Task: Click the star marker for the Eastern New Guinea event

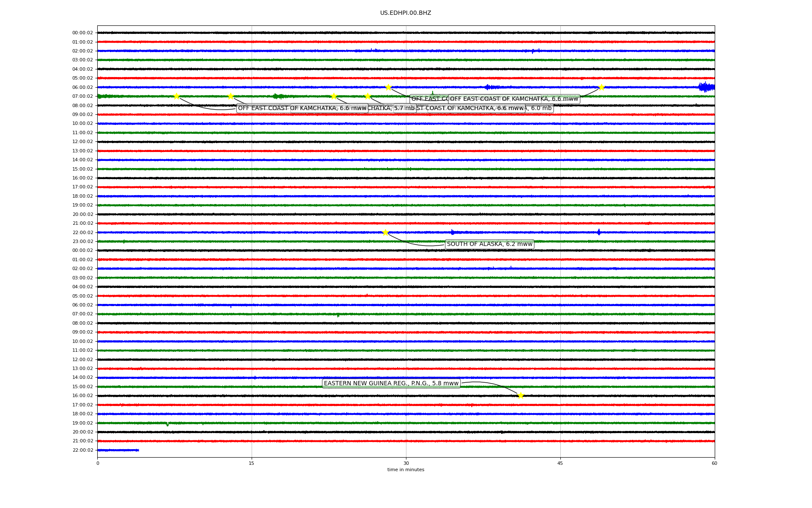Action: coord(521,396)
